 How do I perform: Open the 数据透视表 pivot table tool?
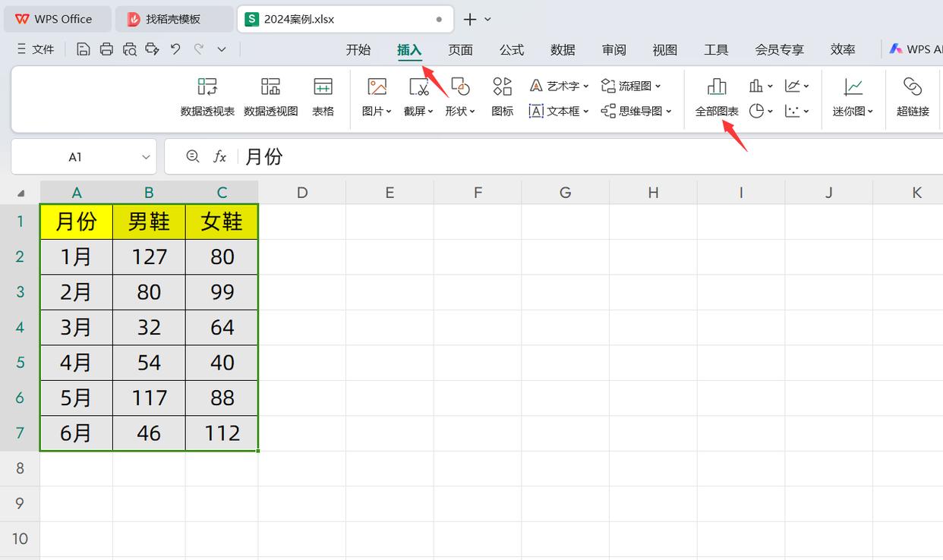click(x=207, y=97)
